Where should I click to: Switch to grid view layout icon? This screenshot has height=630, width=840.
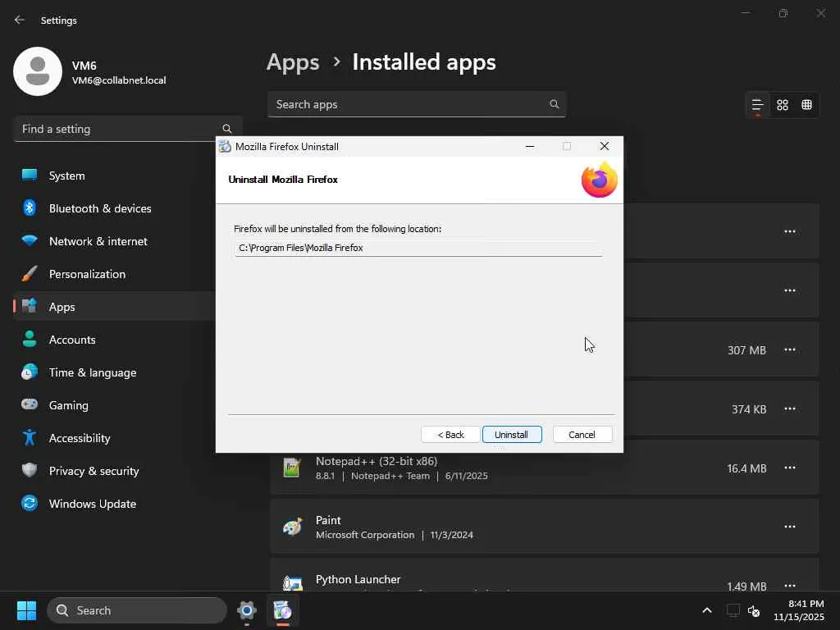(x=783, y=105)
